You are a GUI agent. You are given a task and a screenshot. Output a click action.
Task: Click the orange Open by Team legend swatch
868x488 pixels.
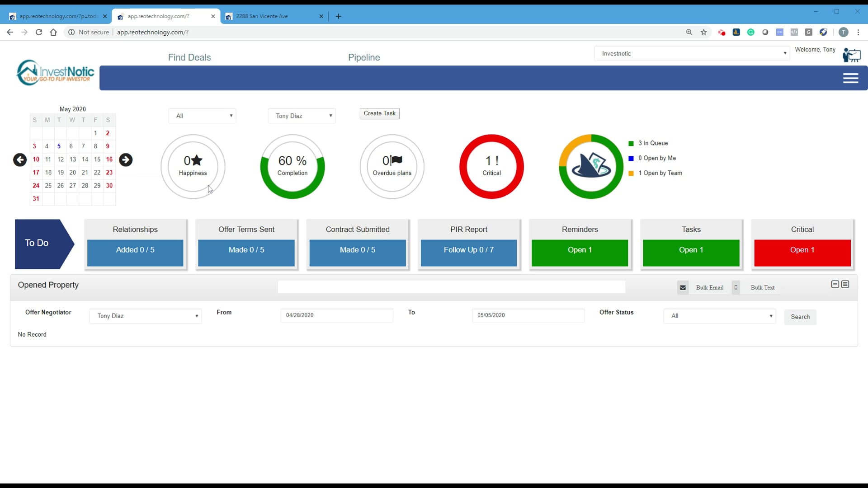(631, 174)
